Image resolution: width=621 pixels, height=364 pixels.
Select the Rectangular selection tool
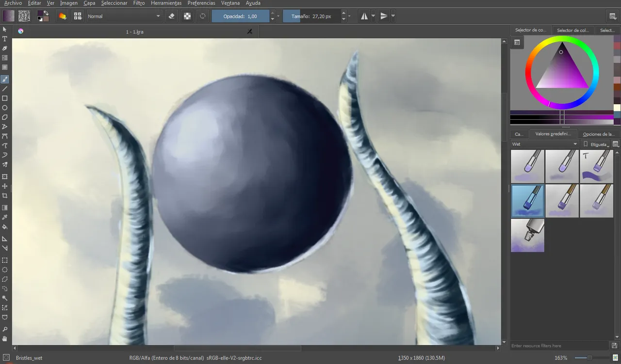tap(5, 260)
